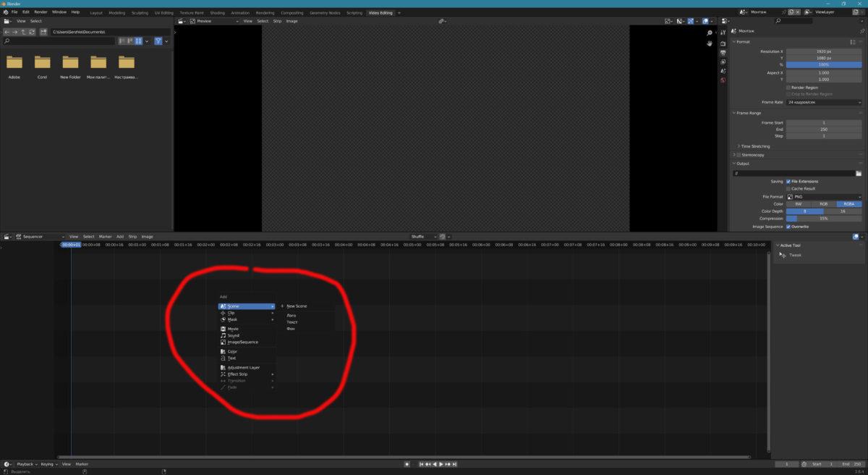Open the Sequencer view type dropdown
The height and width of the screenshot is (475, 868).
[x=38, y=237]
